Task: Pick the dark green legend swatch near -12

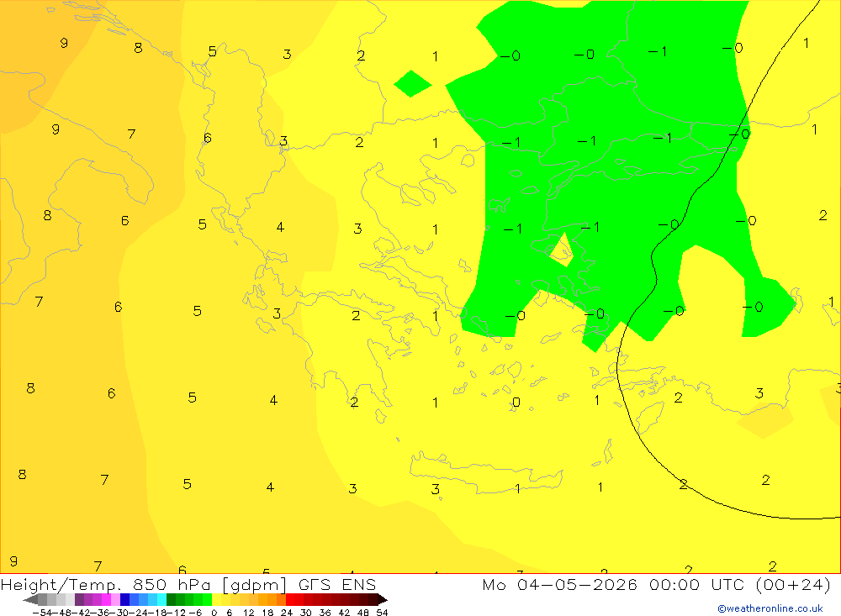Action: coord(171,599)
